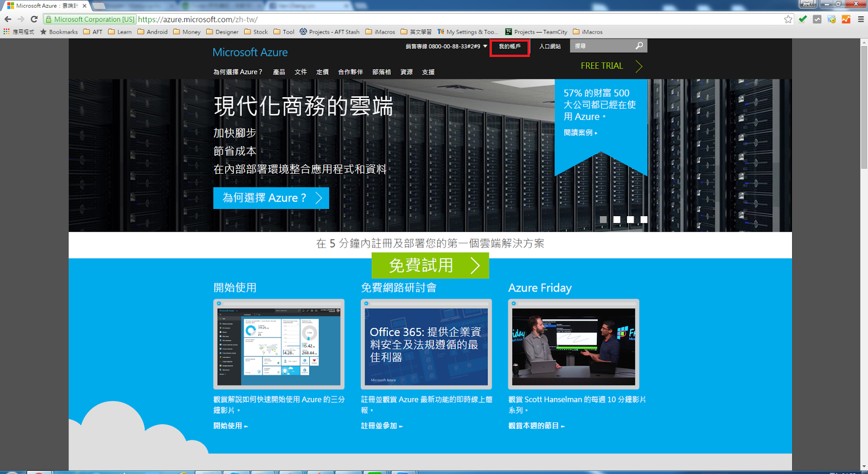The height and width of the screenshot is (474, 868).
Task: Open the Office 365 webinar thumbnail
Action: pos(426,344)
